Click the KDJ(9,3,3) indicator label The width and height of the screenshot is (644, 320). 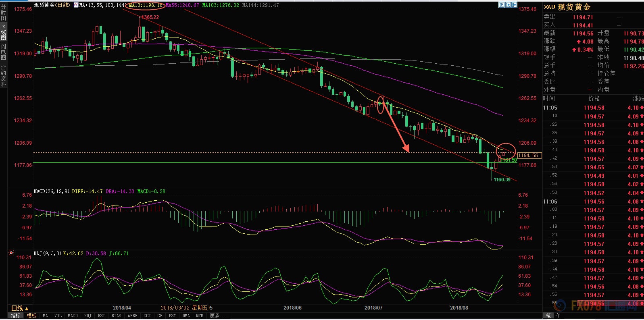(48, 254)
